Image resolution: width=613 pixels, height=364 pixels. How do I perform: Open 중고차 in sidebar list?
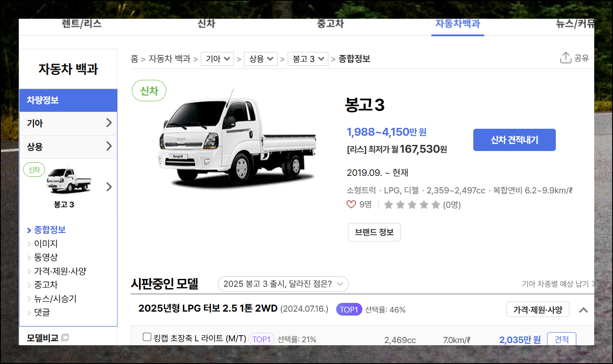pos(46,285)
